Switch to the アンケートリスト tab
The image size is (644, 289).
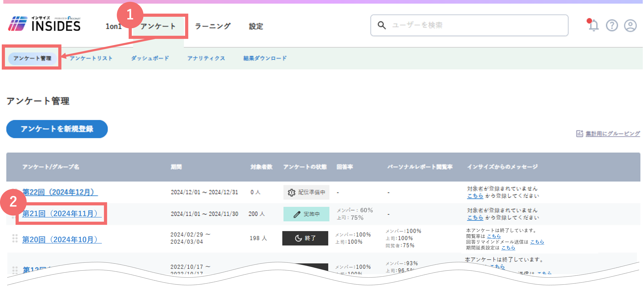pyautogui.click(x=91, y=58)
